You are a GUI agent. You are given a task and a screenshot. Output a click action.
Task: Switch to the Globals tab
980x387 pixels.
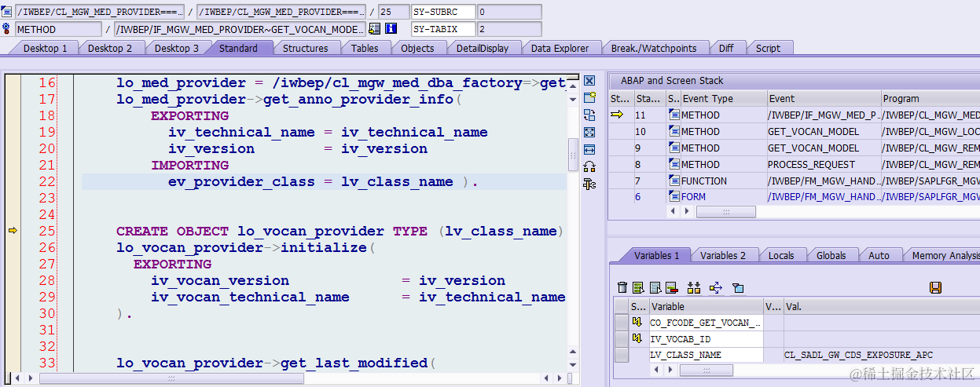pos(831,255)
